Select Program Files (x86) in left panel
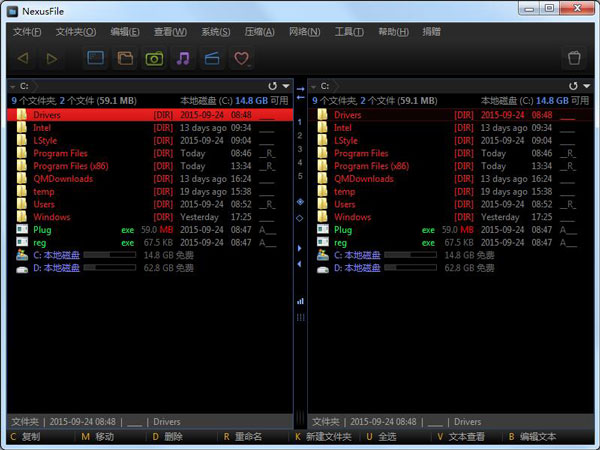 coord(150,166)
